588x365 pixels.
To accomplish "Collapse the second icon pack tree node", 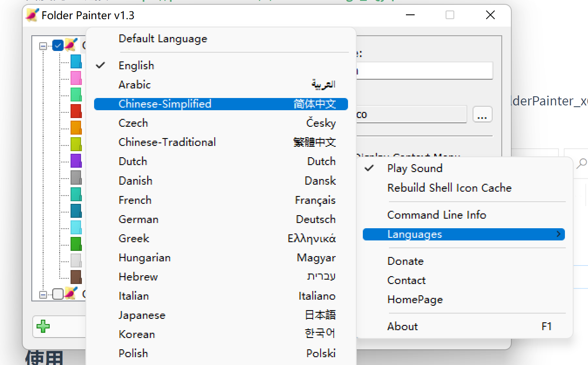I will tap(43, 295).
